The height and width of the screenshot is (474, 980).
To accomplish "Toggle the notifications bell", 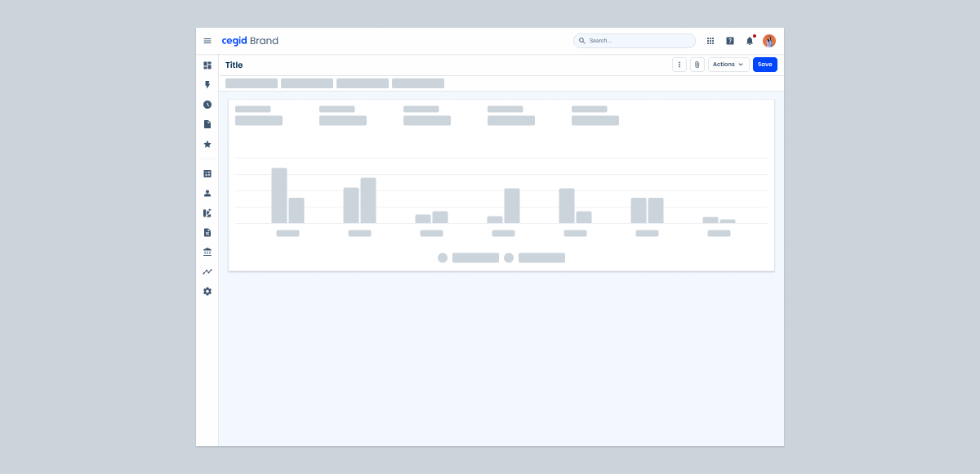I will click(750, 40).
